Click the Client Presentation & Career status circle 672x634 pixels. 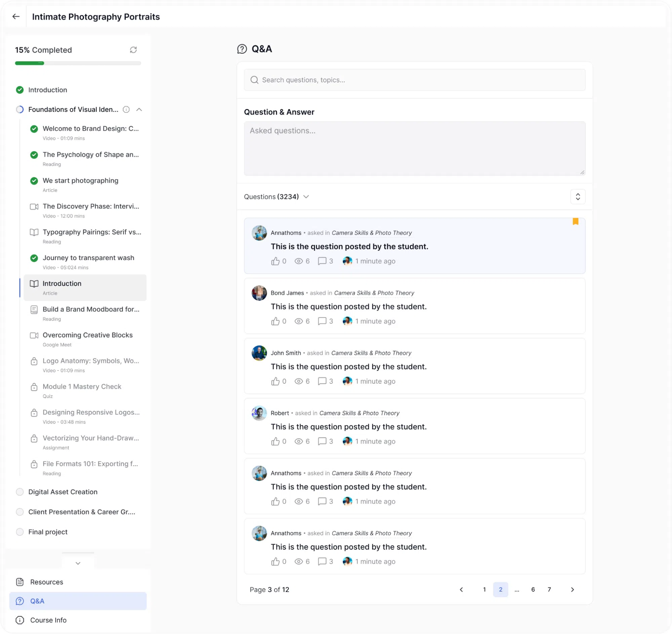[20, 512]
